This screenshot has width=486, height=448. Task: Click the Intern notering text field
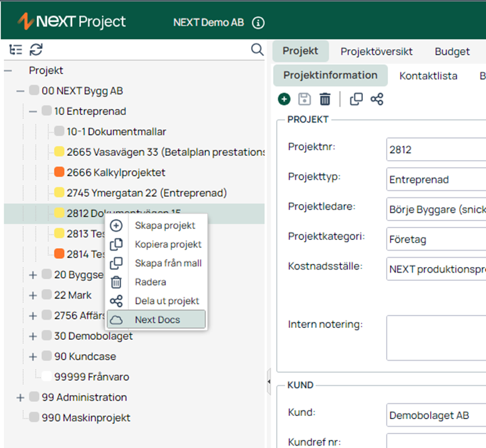coord(436,338)
